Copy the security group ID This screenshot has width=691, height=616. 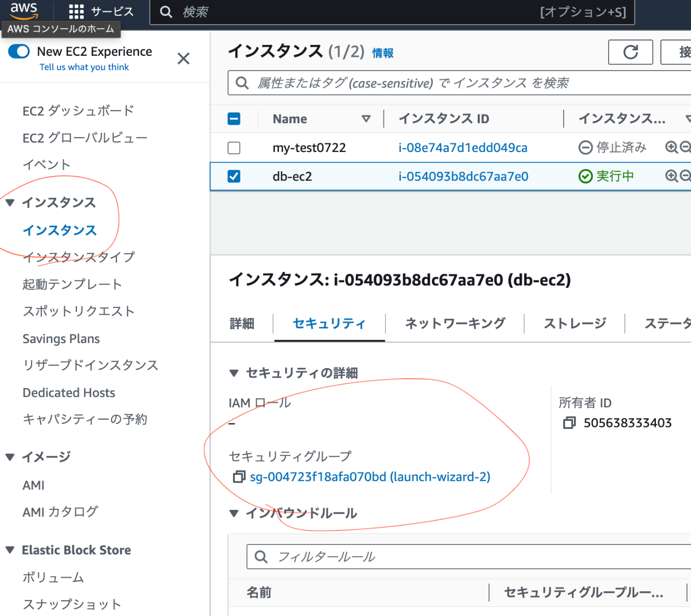tap(239, 477)
